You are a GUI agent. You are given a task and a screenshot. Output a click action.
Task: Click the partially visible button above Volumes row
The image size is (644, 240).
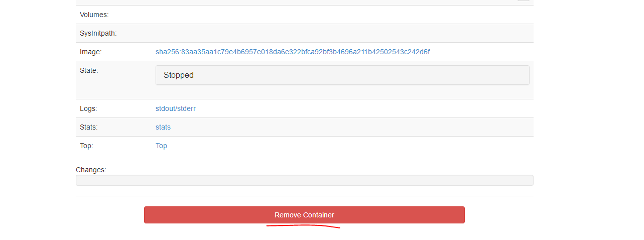[524, 1]
